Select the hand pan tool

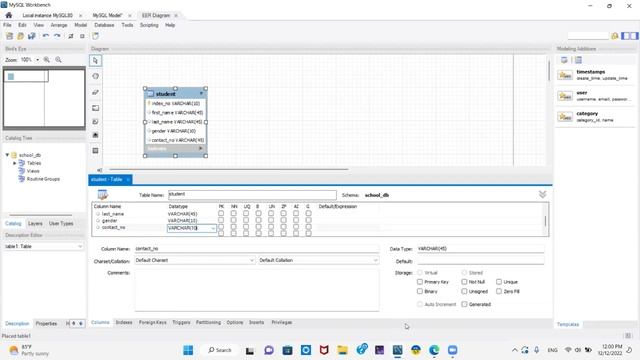coord(96,76)
